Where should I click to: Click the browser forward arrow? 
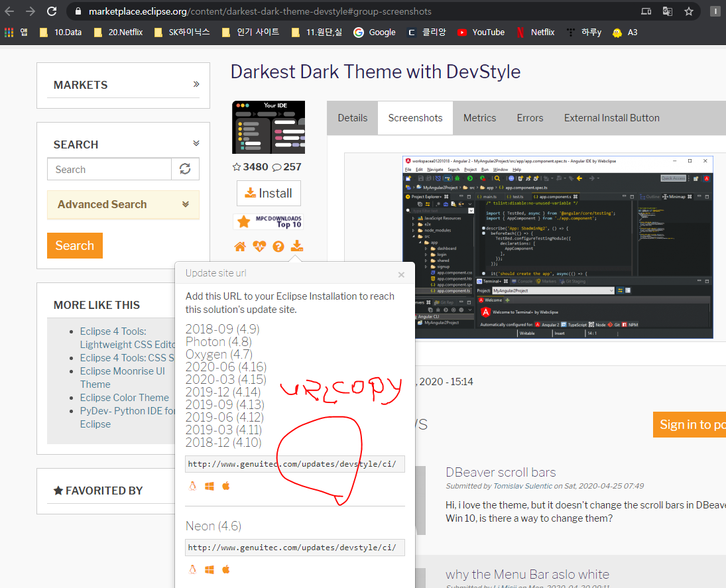pos(30,11)
